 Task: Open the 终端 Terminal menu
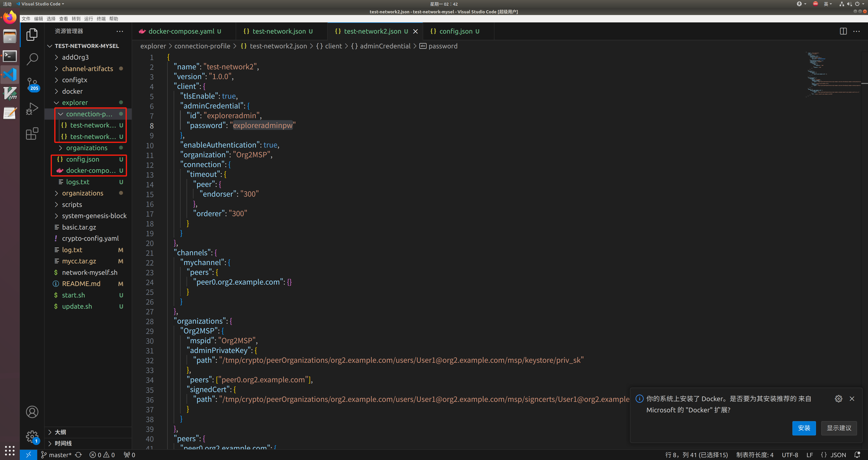tap(101, 19)
